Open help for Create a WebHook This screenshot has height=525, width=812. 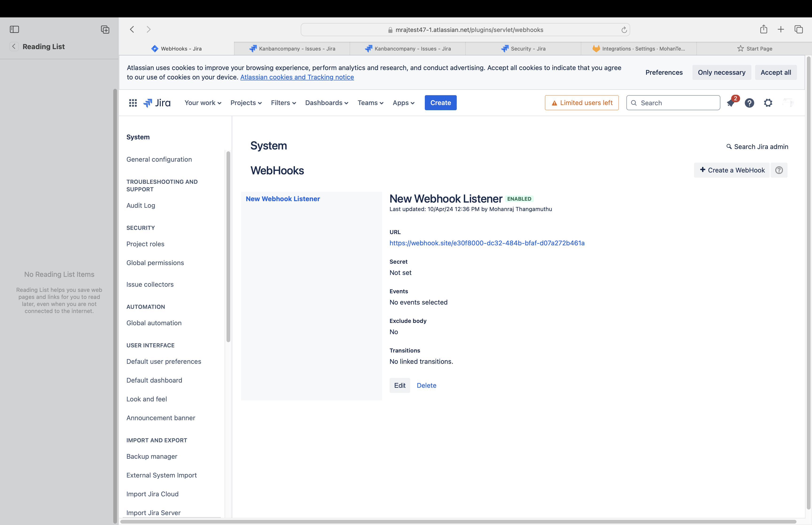click(x=779, y=170)
